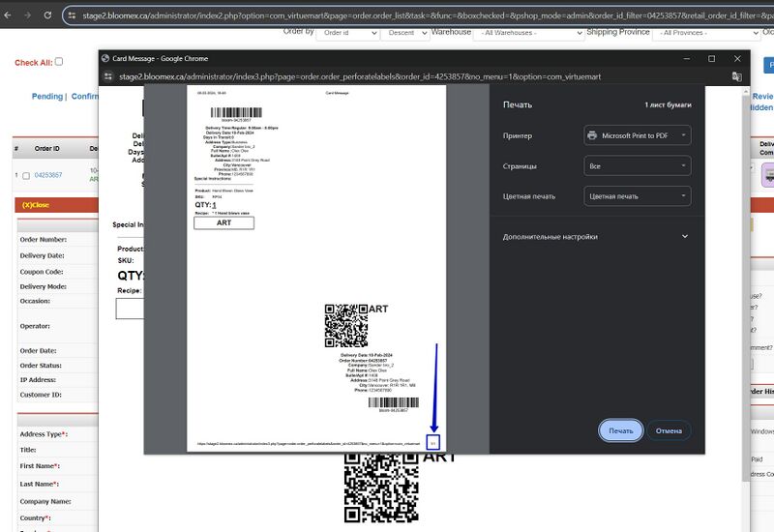The image size is (774, 532).
Task: Click the 'Occasion:' label
Action: point(35,301)
